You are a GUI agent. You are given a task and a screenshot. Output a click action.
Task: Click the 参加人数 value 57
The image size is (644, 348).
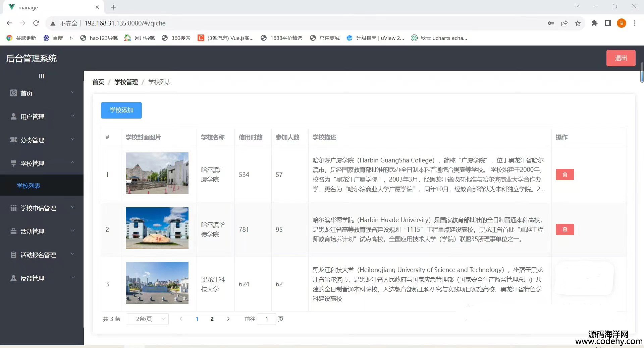[279, 175]
